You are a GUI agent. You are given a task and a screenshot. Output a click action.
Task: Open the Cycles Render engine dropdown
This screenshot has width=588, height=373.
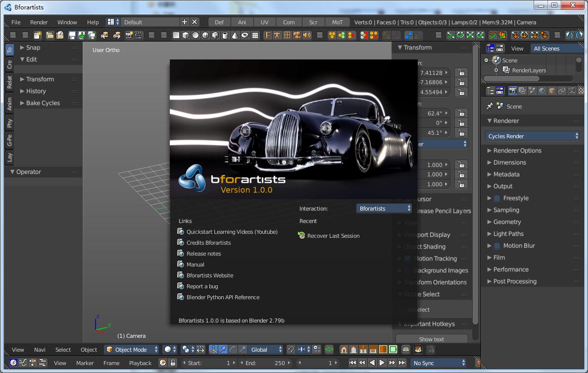click(x=533, y=136)
